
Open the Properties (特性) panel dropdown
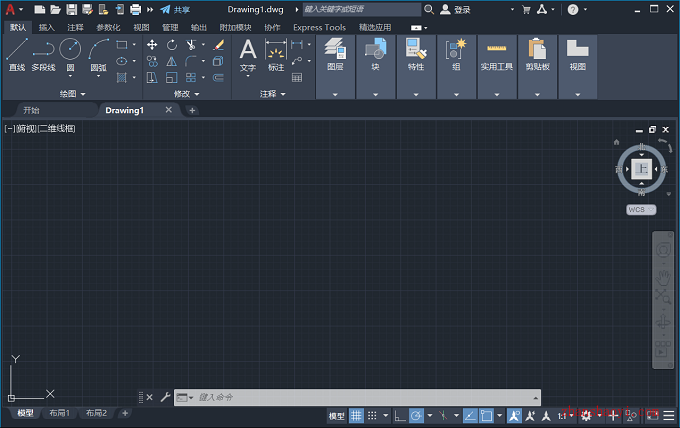pos(416,95)
